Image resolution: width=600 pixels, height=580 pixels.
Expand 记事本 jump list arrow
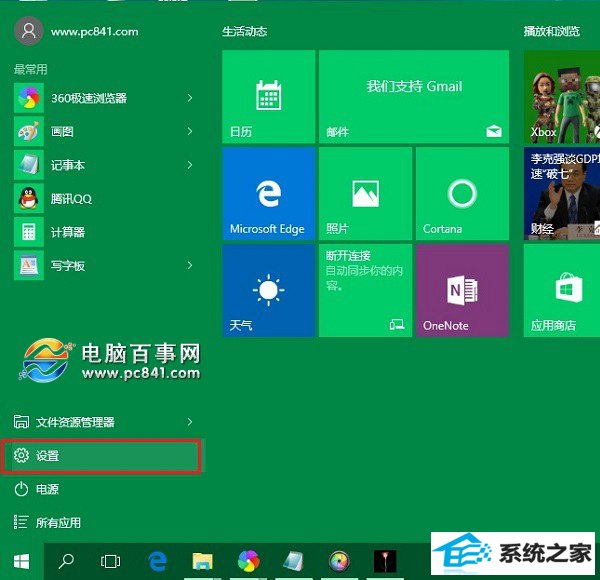tap(190, 165)
